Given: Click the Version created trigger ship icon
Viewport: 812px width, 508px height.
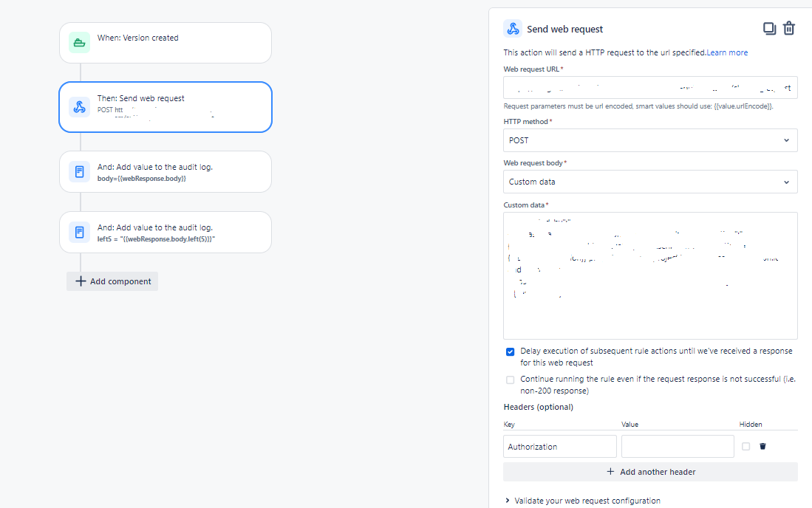Looking at the screenshot, I should pos(79,42).
